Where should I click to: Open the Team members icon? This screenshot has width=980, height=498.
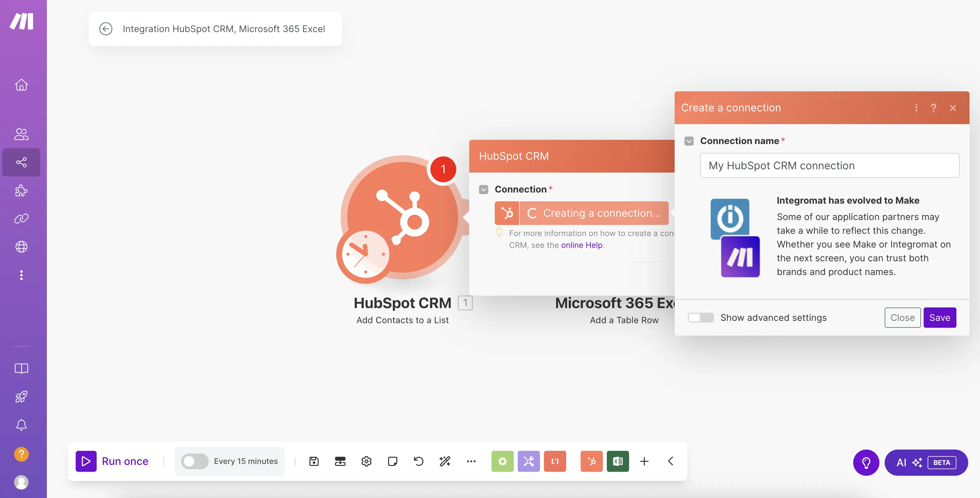[21, 134]
